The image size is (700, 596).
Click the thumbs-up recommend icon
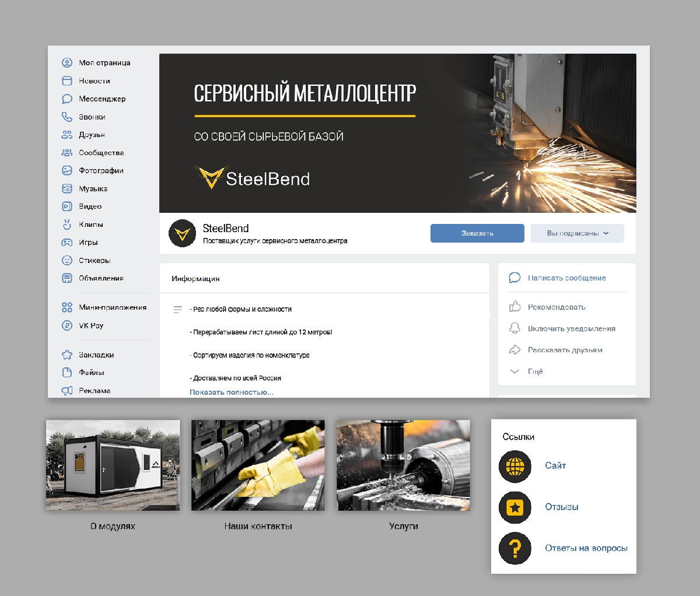[x=514, y=306]
